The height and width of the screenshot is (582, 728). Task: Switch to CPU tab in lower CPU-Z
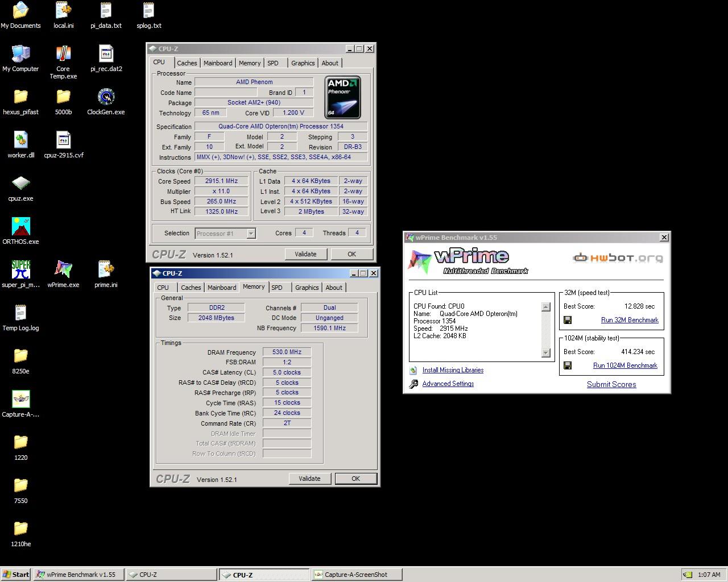coord(163,288)
